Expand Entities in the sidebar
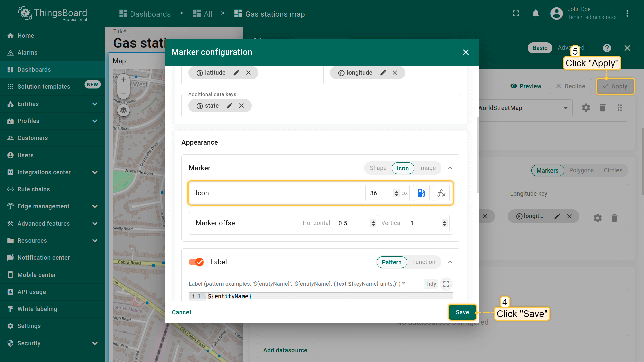Image resolution: width=644 pixels, height=362 pixels. 95,104
